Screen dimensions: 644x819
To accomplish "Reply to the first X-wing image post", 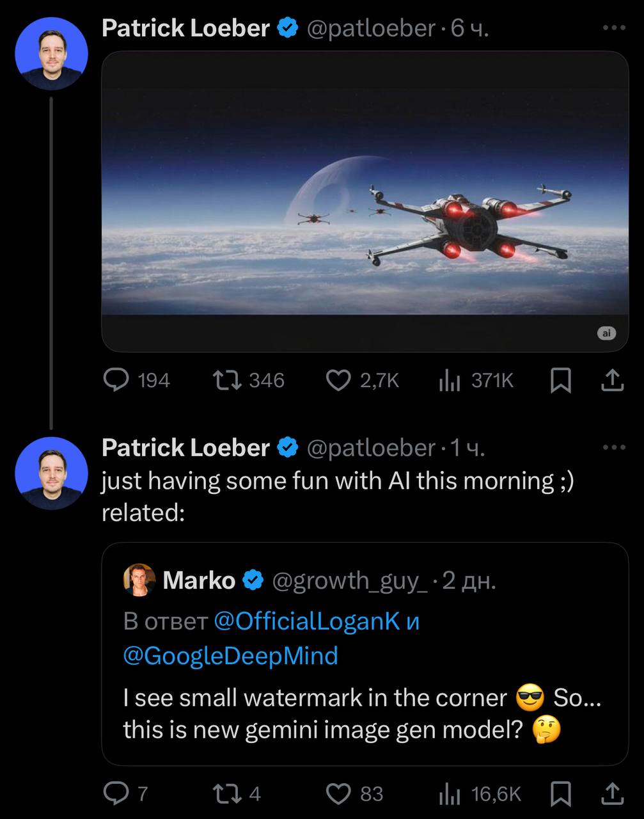I will [116, 380].
